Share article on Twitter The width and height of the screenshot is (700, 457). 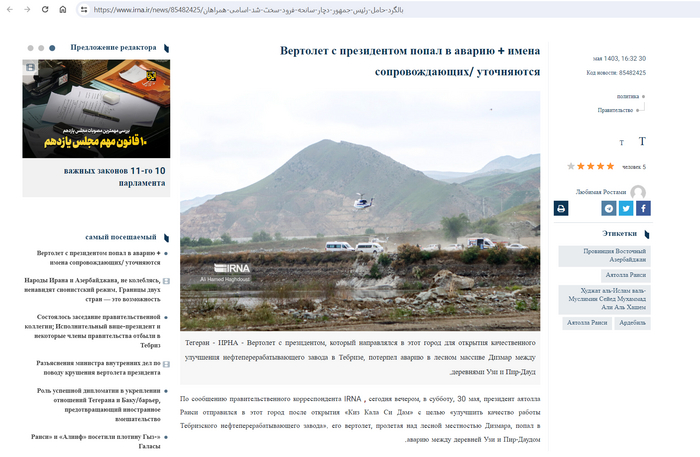626,208
